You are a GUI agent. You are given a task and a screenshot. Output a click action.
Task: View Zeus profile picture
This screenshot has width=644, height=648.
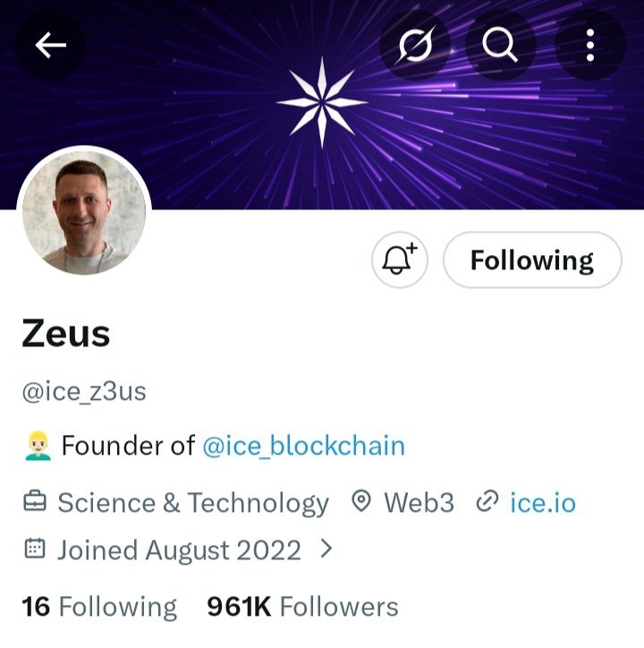tap(84, 213)
